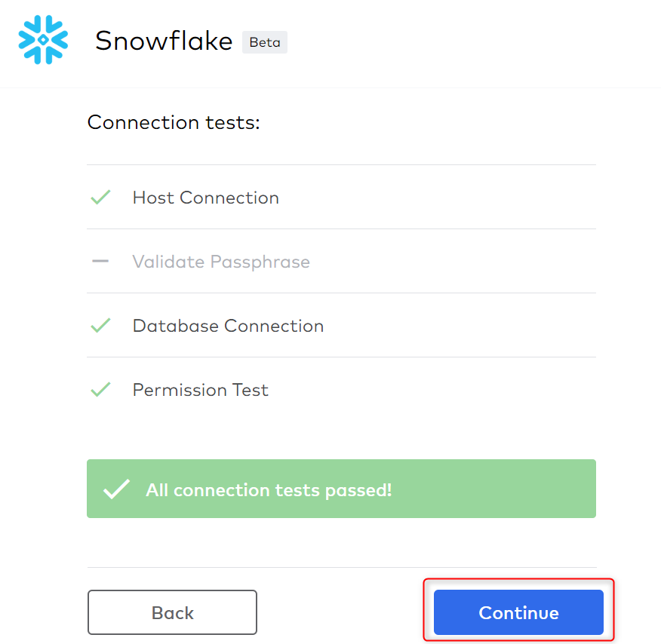Click the All connection tests passed banner
The image size is (661, 644).
point(342,489)
